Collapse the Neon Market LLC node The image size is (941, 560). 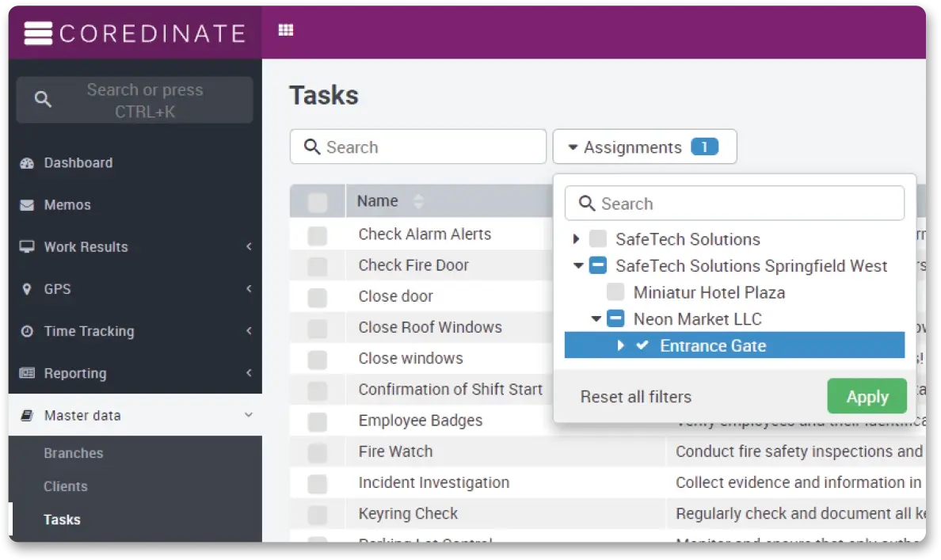[x=596, y=319]
